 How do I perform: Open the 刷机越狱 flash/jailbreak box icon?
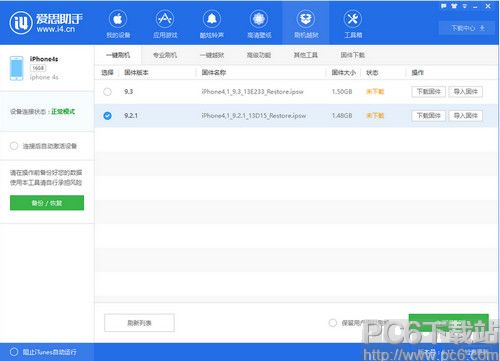[306, 19]
